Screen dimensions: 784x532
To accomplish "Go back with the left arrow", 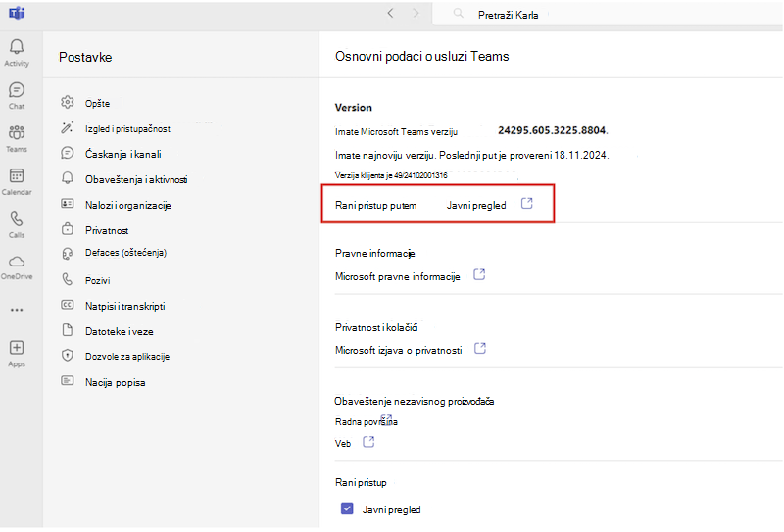I will [x=390, y=14].
